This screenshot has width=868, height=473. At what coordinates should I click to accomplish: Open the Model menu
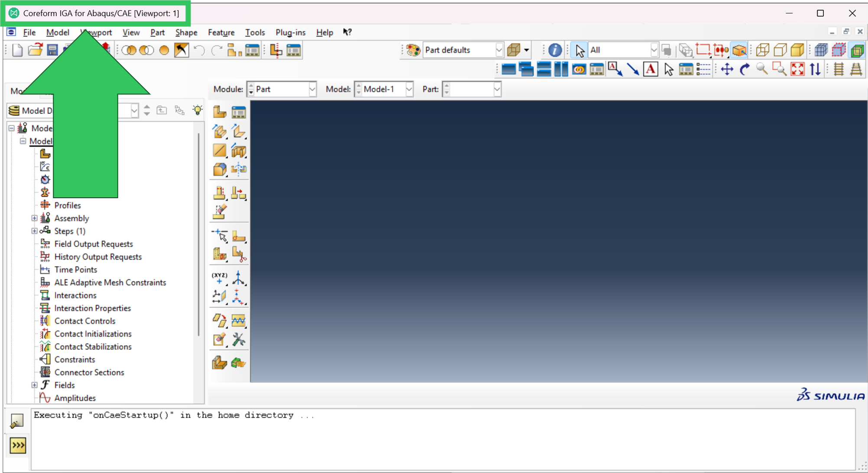(58, 32)
